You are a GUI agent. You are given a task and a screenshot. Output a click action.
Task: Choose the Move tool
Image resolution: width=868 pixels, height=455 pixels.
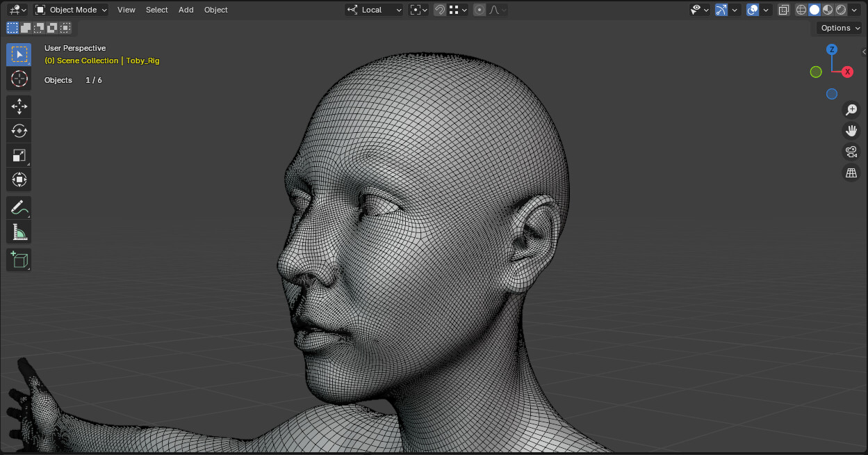click(x=19, y=106)
